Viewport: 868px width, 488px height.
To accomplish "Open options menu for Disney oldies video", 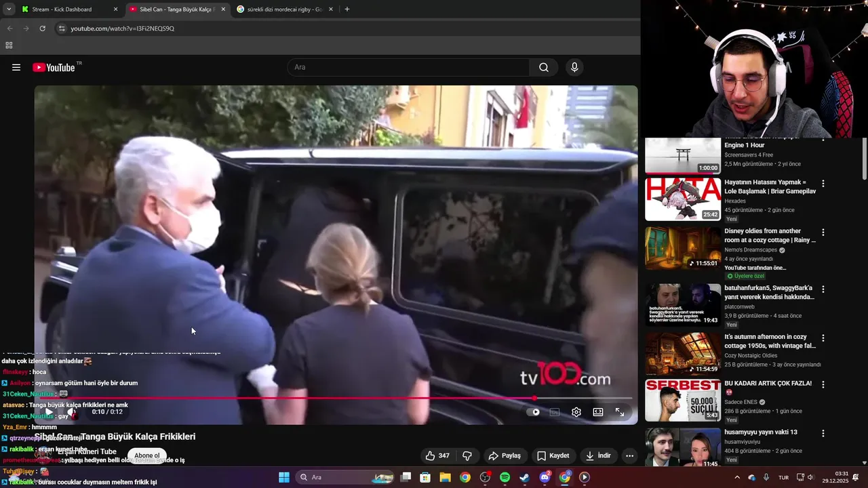I will [823, 232].
